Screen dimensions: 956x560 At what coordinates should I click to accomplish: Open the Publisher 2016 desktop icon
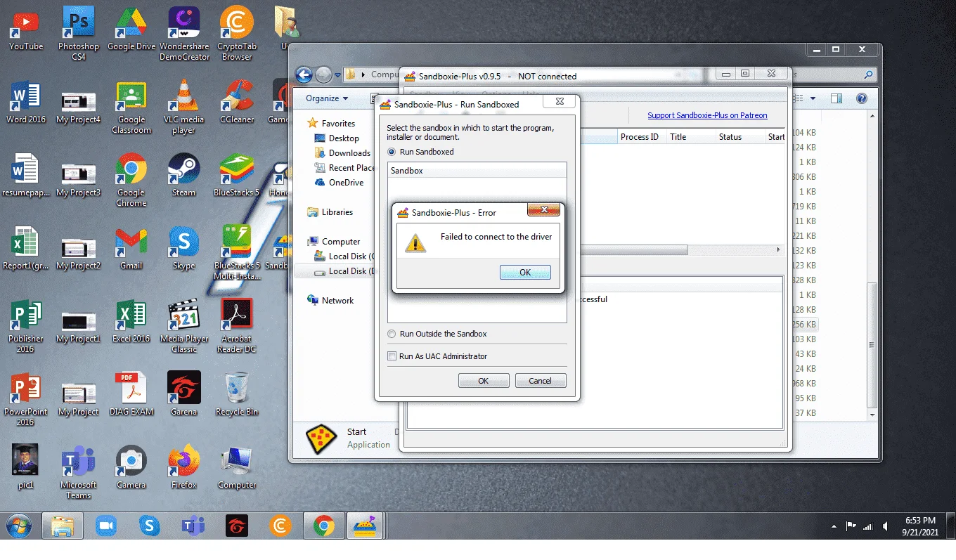tap(26, 326)
